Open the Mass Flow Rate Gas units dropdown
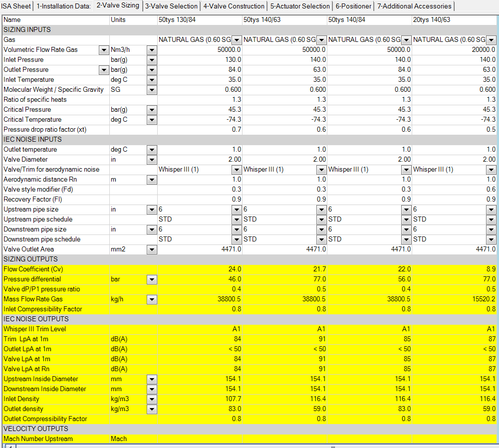 pos(152,299)
